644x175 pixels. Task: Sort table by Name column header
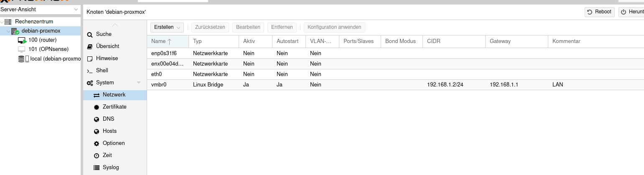click(168, 41)
